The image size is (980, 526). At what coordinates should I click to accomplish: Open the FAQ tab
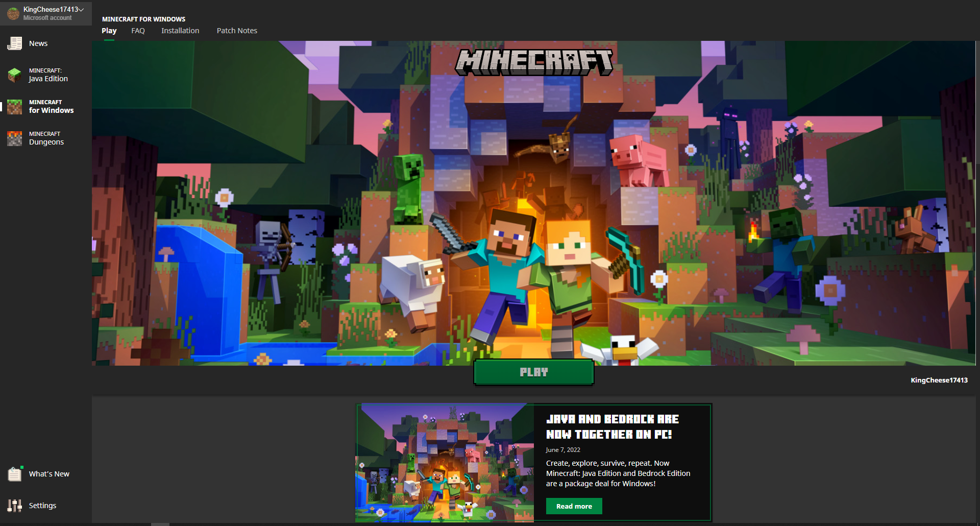point(138,31)
